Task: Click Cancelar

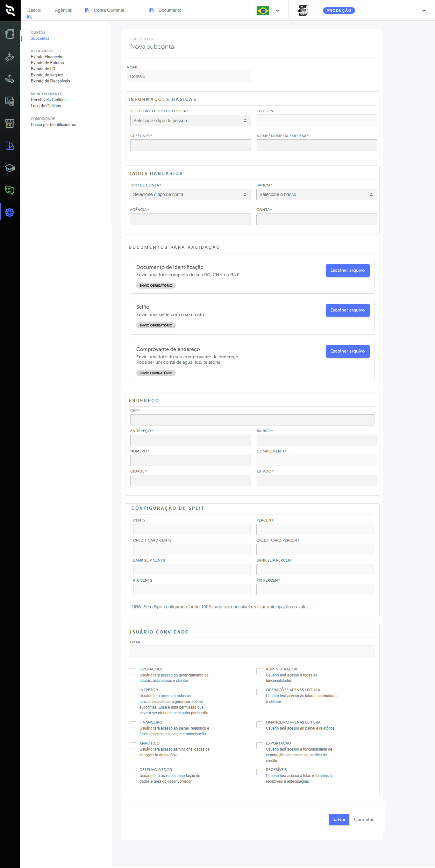Action: [x=364, y=820]
